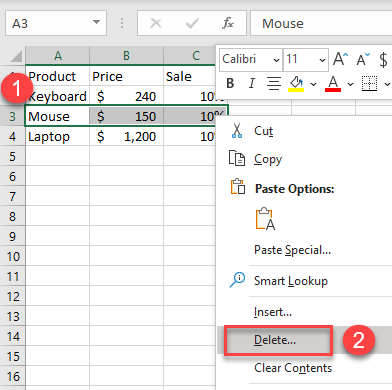Click the Name Box showing A3
392x390 pixels.
(56, 23)
